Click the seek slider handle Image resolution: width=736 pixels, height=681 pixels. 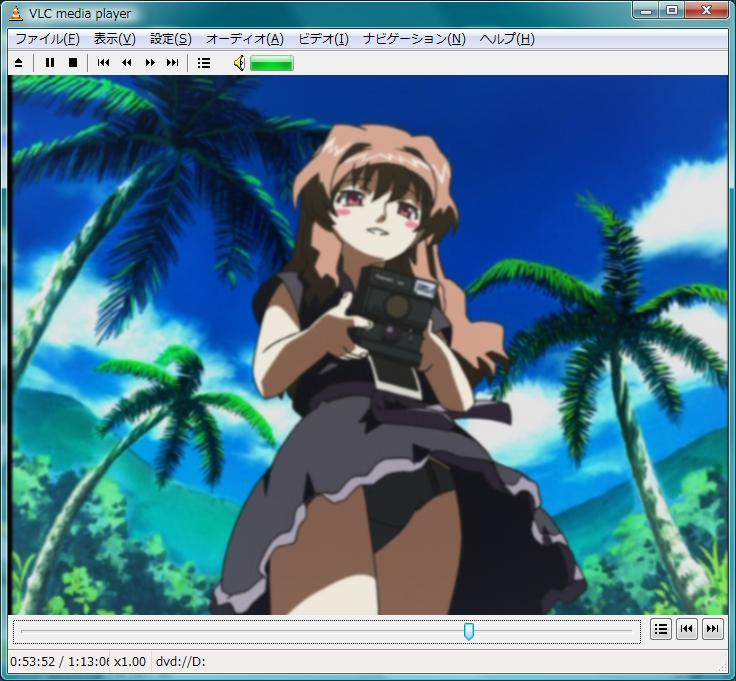pyautogui.click(x=468, y=631)
